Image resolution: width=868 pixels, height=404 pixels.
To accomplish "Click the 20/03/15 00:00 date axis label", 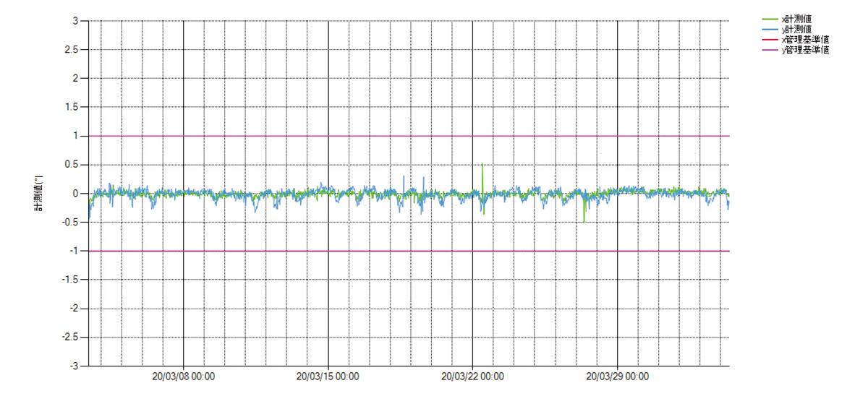I will [x=328, y=377].
